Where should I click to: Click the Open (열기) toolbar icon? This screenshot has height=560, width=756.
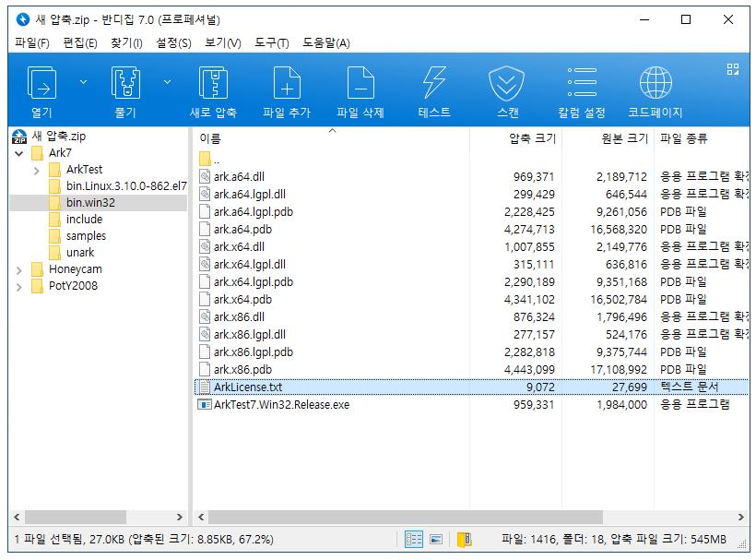(41, 83)
